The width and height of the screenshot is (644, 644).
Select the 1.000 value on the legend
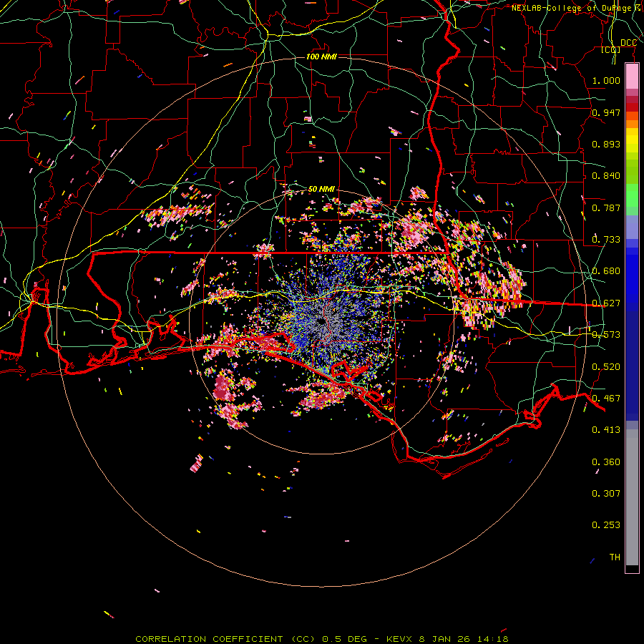606,80
